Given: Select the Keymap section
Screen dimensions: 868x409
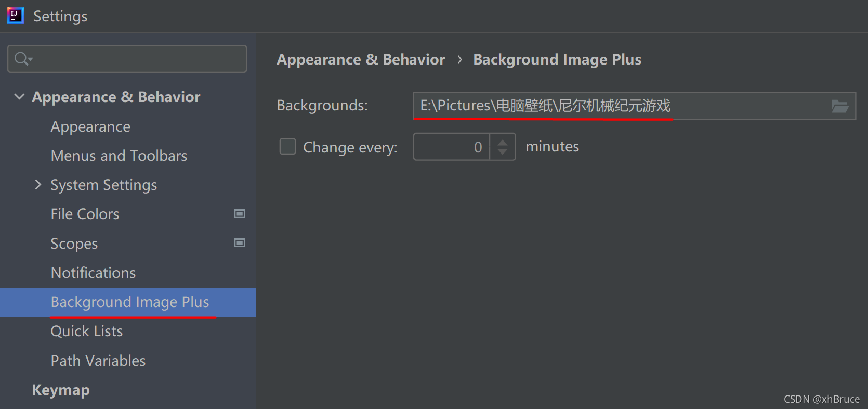Looking at the screenshot, I should [60, 390].
